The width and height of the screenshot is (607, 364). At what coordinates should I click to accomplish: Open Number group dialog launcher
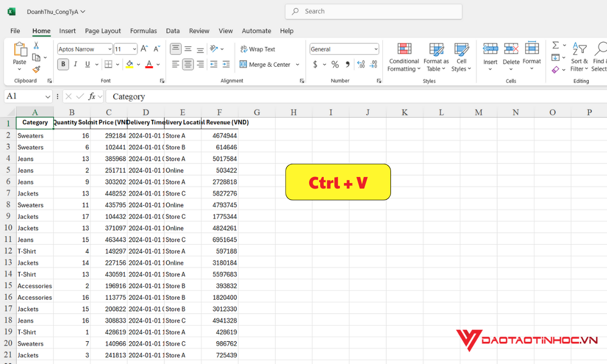[x=379, y=81]
